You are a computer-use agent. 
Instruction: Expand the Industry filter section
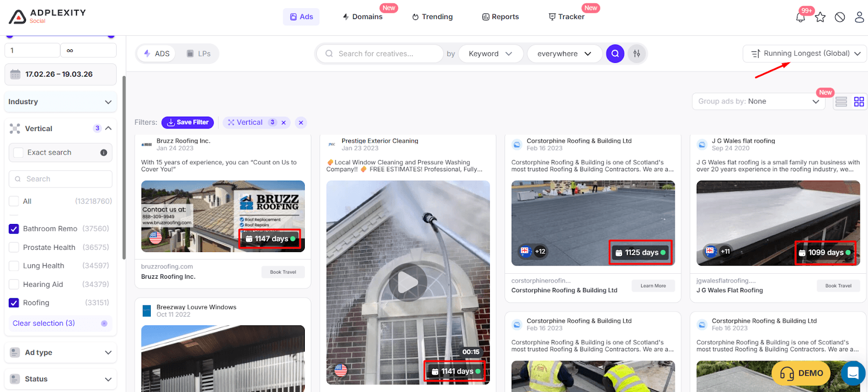click(x=61, y=102)
